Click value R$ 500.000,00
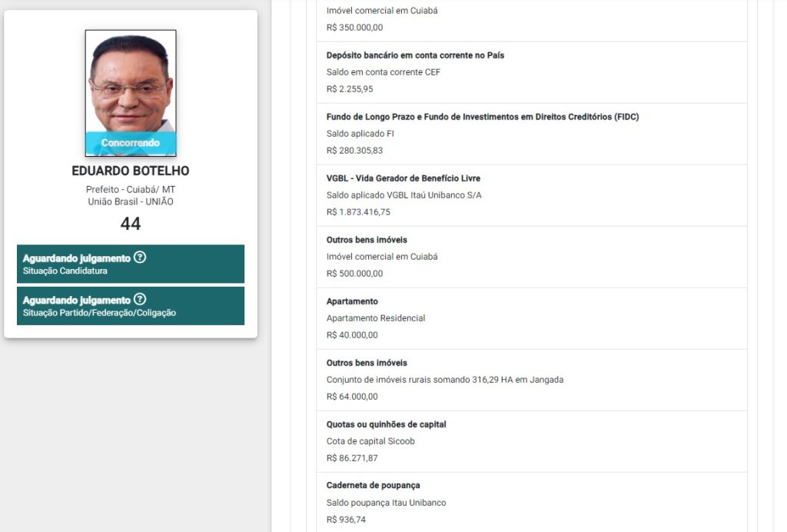The width and height of the screenshot is (787, 532). click(354, 274)
